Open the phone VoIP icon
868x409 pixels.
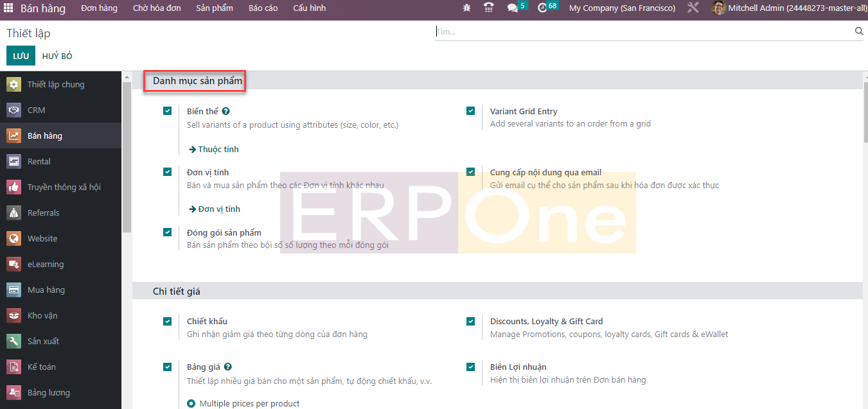coord(489,8)
